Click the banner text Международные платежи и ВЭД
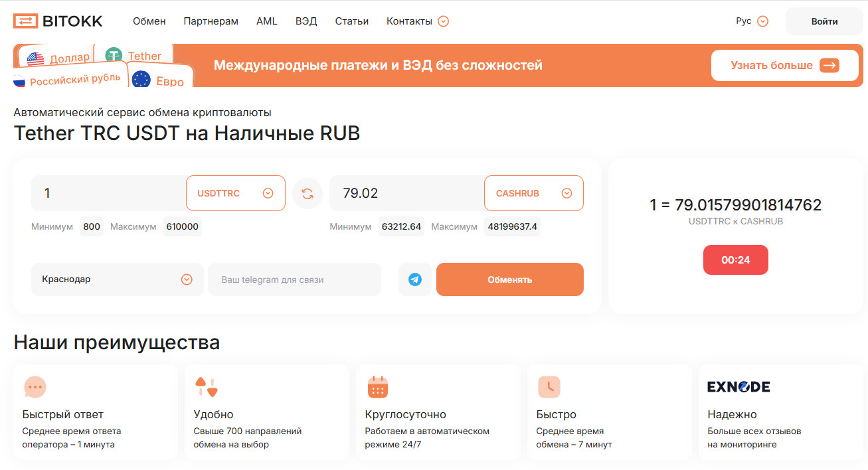The width and height of the screenshot is (868, 470). pos(378,65)
